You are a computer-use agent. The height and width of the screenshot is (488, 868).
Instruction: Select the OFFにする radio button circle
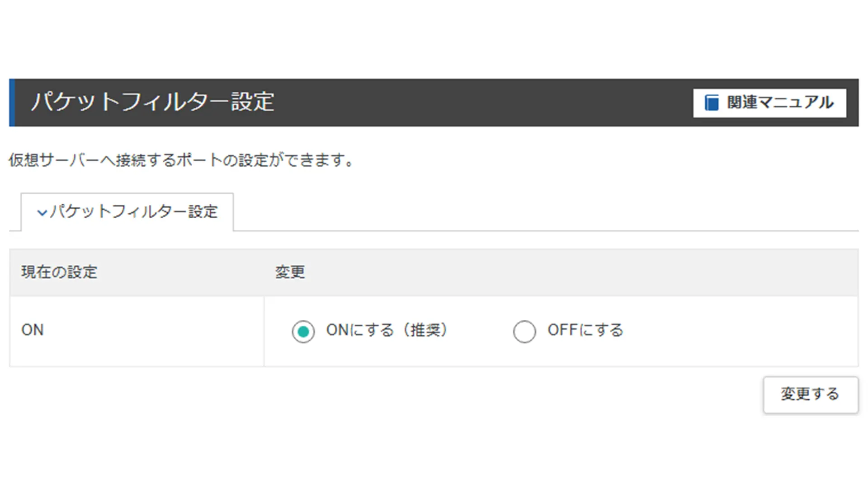coord(524,332)
